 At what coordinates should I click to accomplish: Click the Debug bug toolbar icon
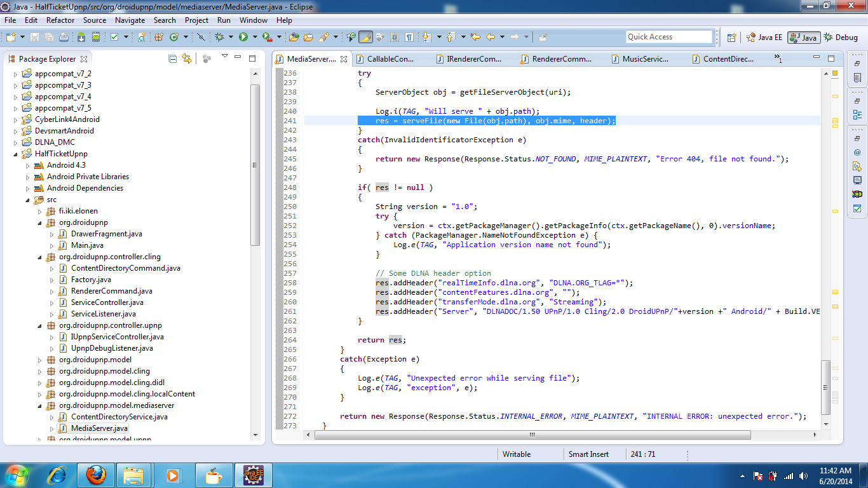pos(219,37)
